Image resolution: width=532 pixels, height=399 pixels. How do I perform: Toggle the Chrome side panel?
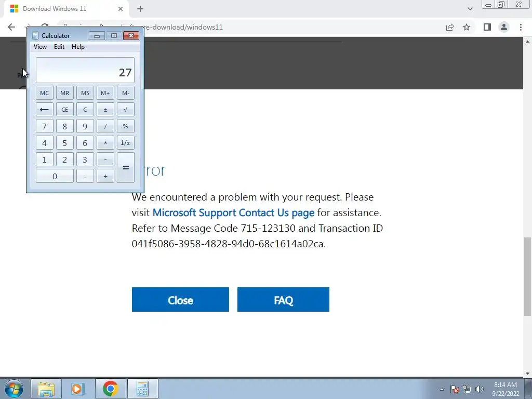pos(487,27)
